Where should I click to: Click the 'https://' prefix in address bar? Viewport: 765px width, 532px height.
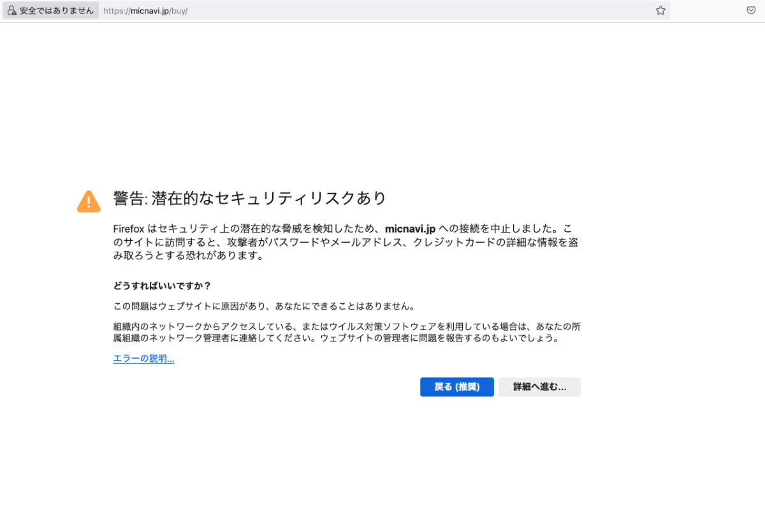[x=116, y=11]
